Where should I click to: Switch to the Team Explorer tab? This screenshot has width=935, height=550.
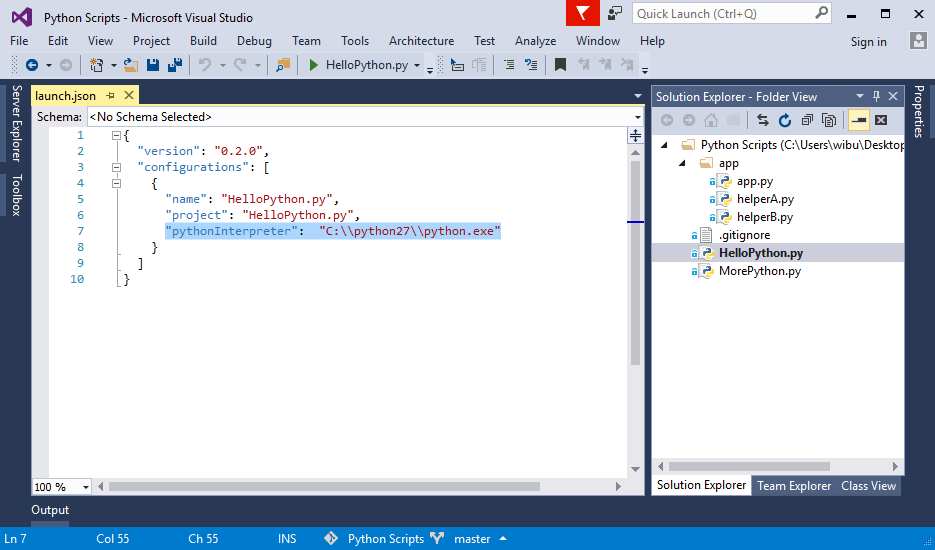(794, 486)
